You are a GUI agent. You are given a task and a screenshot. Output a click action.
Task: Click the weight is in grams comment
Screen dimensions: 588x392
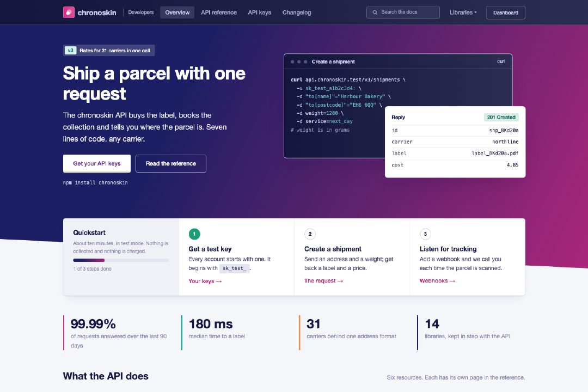tap(320, 130)
